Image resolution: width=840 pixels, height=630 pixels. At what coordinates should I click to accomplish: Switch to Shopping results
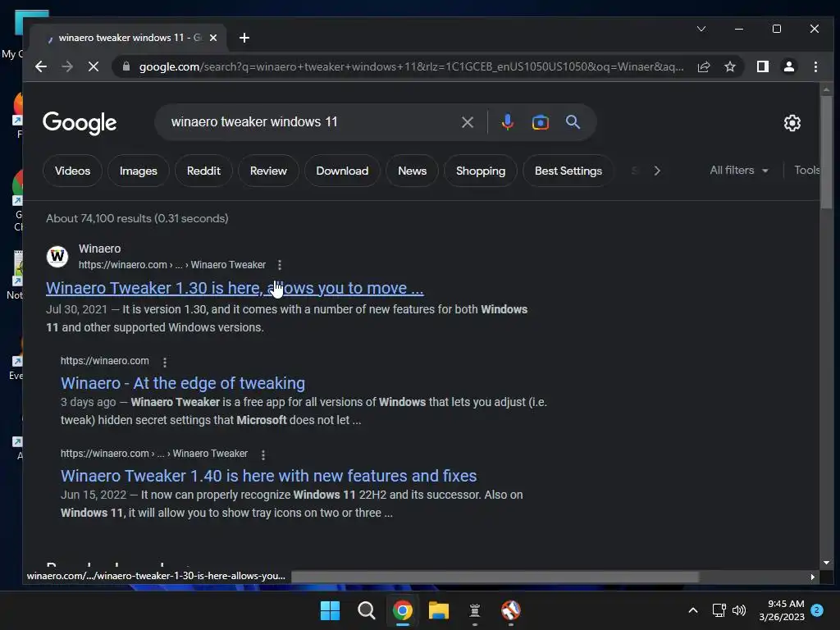481,171
